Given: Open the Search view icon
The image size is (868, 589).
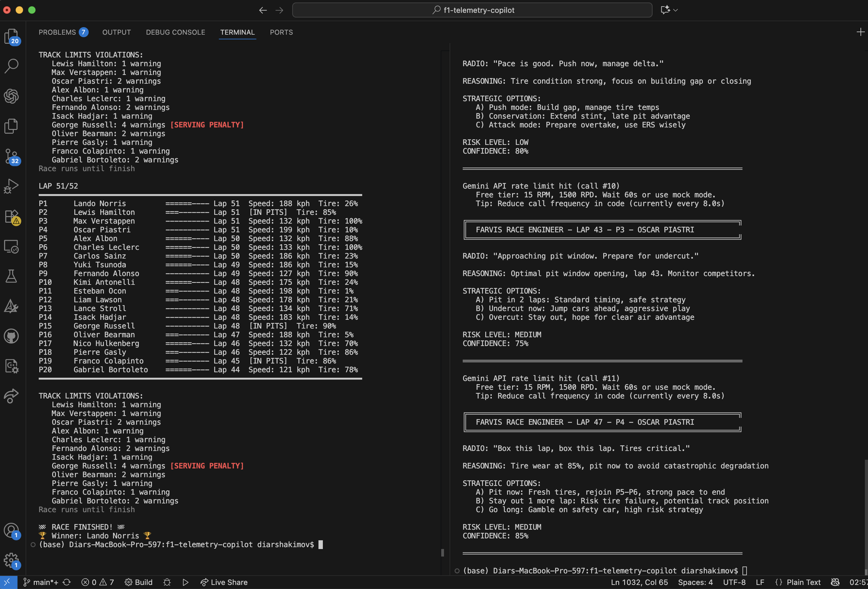Looking at the screenshot, I should [x=11, y=66].
